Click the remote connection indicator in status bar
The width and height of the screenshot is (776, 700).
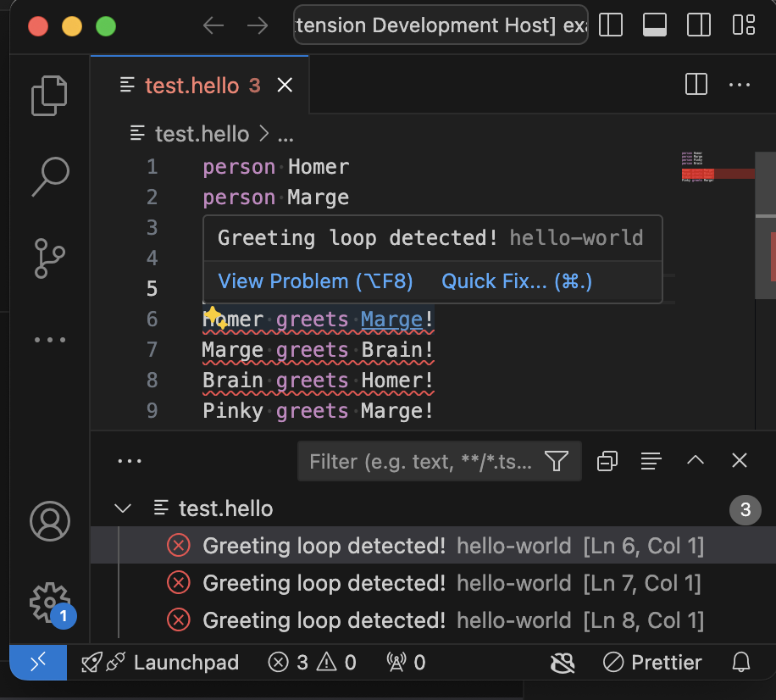[x=37, y=662]
